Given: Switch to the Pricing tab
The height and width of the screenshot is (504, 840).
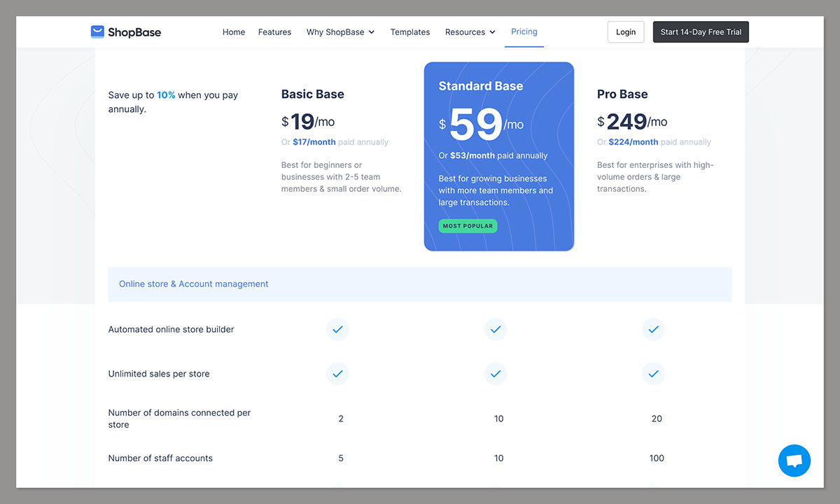Looking at the screenshot, I should tap(524, 31).
